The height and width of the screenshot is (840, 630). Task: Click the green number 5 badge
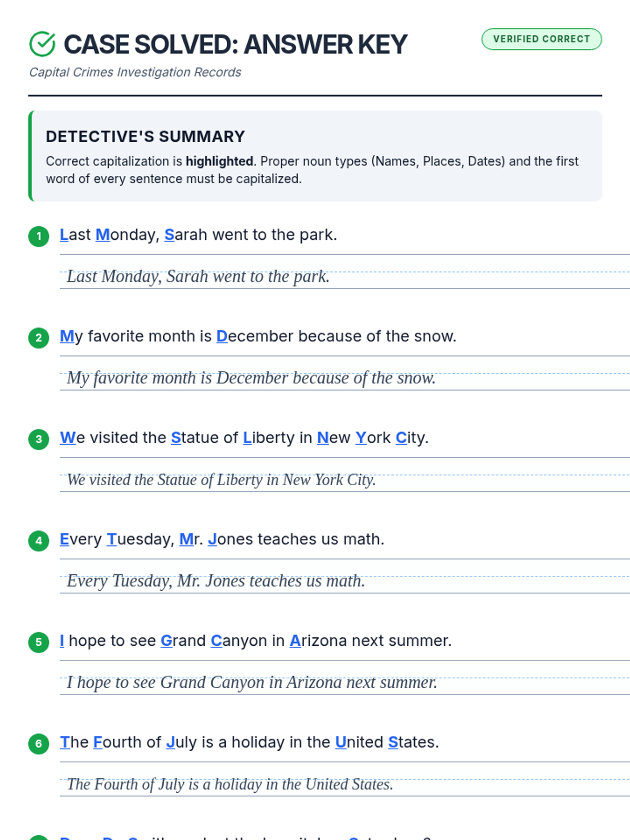(39, 642)
